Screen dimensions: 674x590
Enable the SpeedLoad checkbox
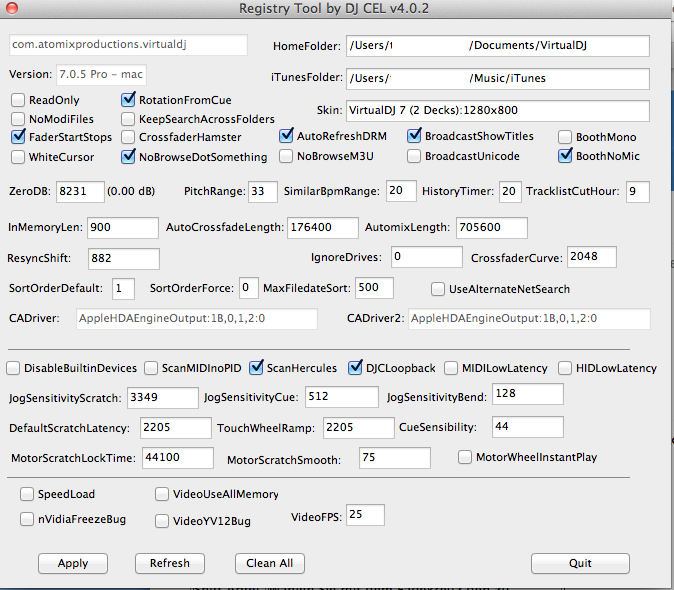tap(27, 494)
